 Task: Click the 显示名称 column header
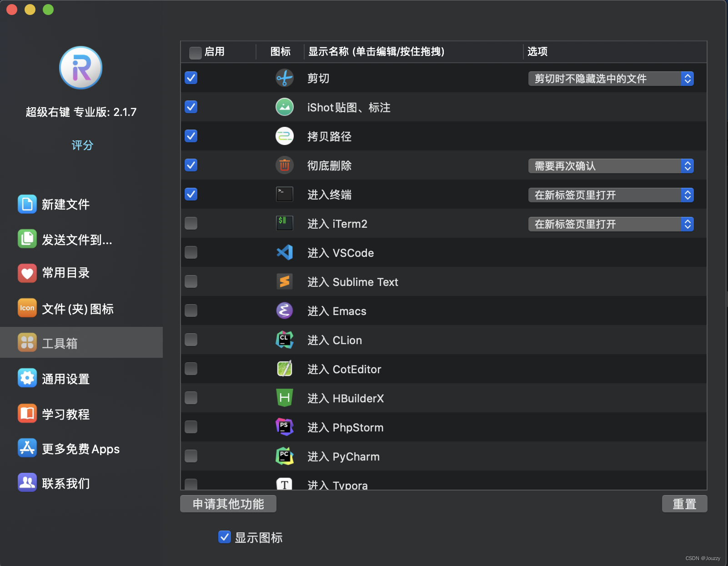point(376,51)
